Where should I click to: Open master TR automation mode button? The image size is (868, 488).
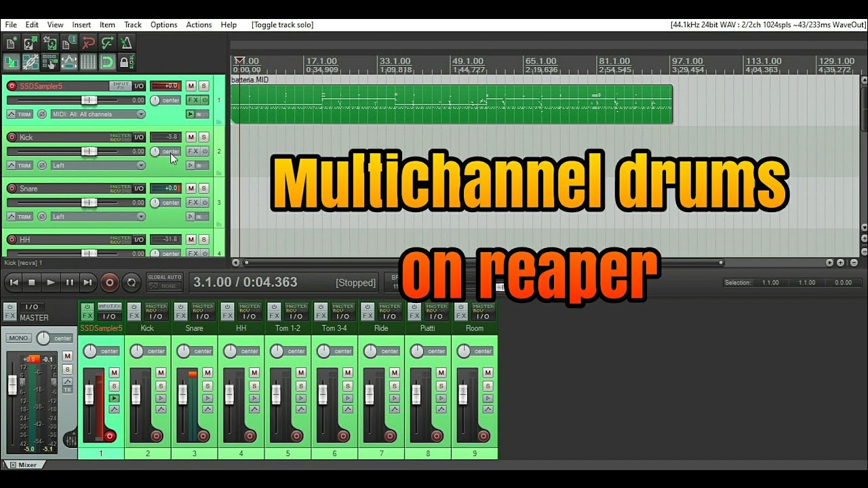(67, 390)
